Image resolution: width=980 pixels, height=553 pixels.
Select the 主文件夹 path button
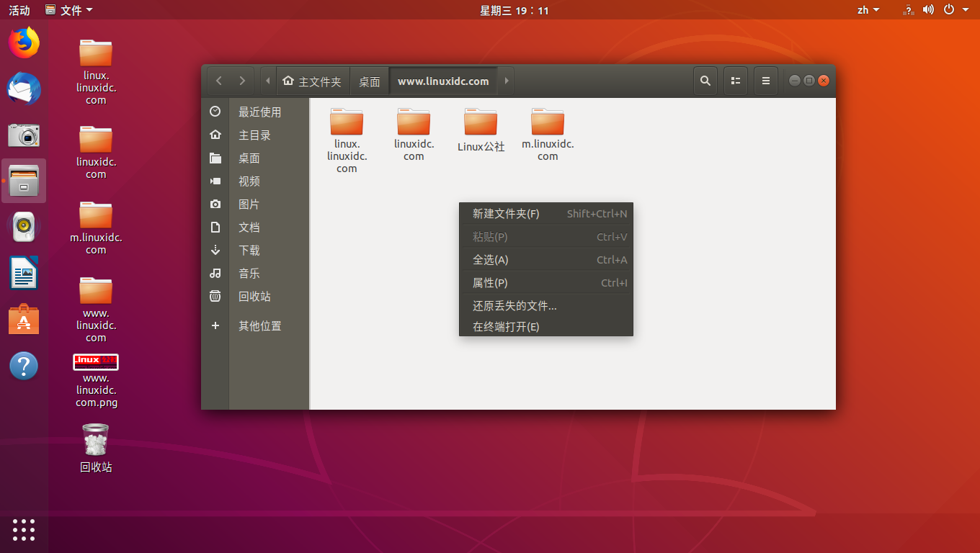(x=312, y=81)
